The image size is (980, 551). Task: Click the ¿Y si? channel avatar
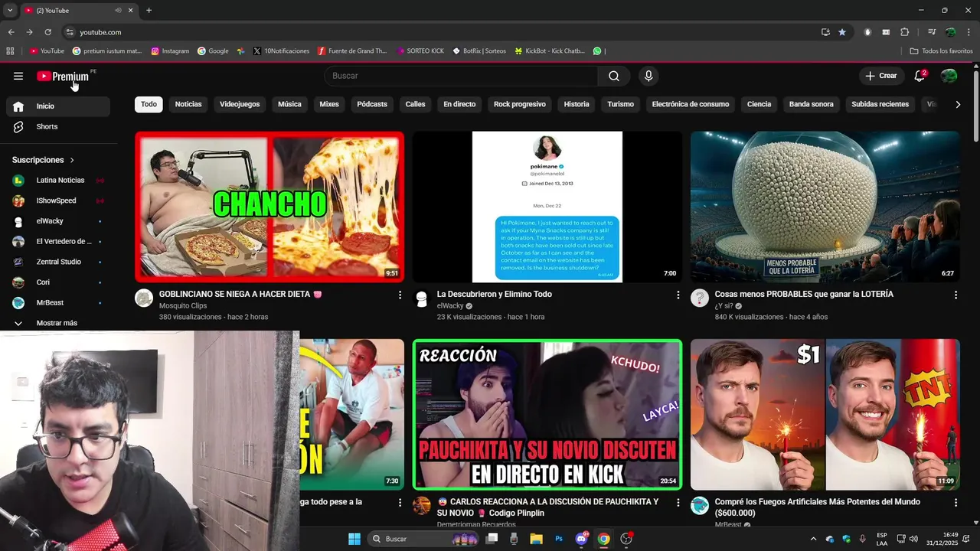pyautogui.click(x=700, y=298)
